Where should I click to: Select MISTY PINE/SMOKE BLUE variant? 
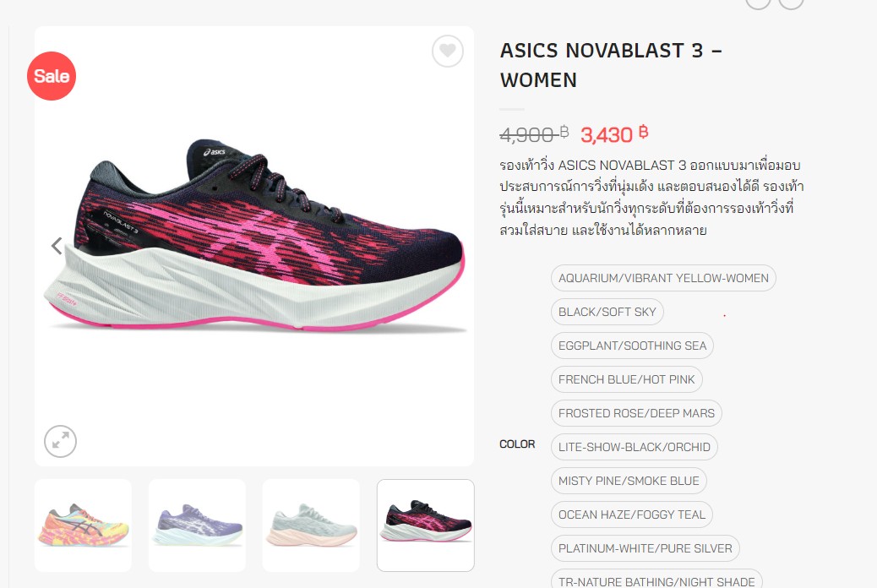(x=629, y=482)
